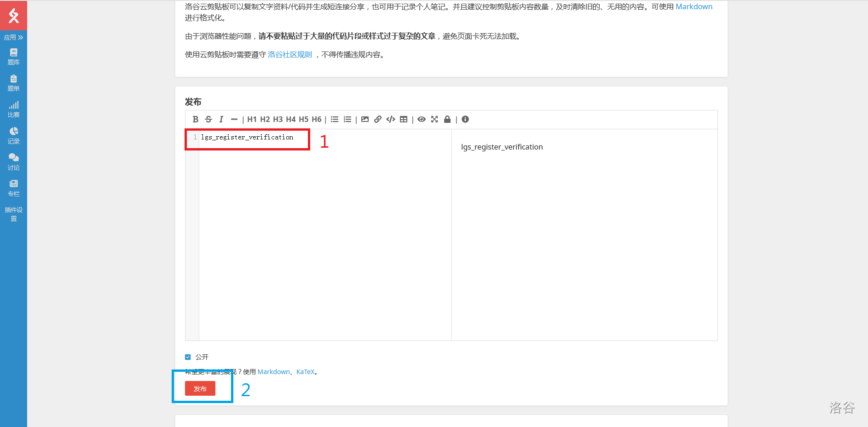Viewport: 868px width, 427px height.
Task: Open 题库 in the sidebar
Action: (x=13, y=57)
